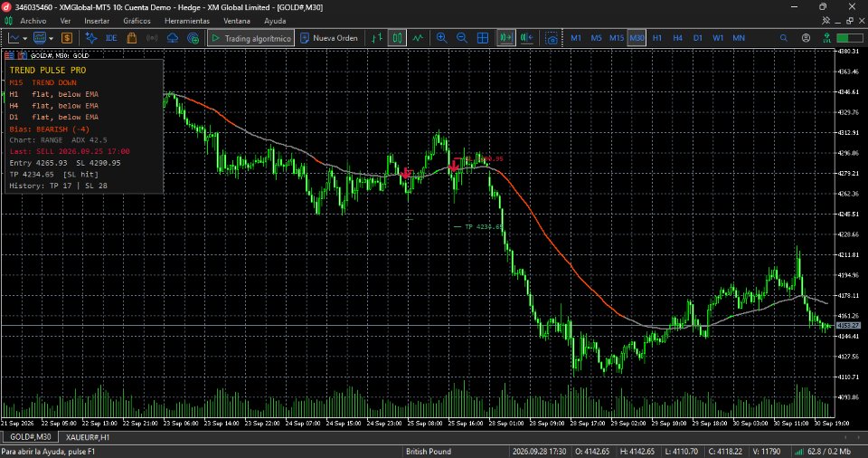This screenshot has height=458, width=868.
Task: Expand the indicators dropdown arrow
Action: [51, 39]
